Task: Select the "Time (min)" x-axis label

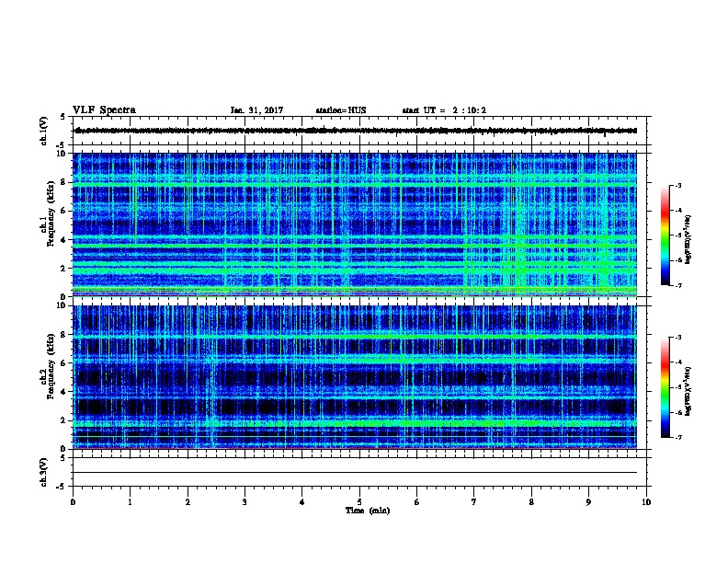Action: click(368, 511)
